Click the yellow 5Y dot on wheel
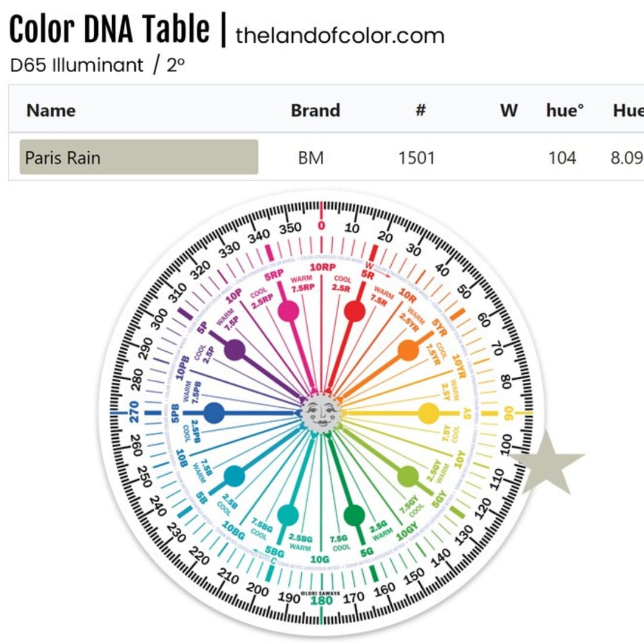Viewport: 644px width, 644px height. pos(428,413)
